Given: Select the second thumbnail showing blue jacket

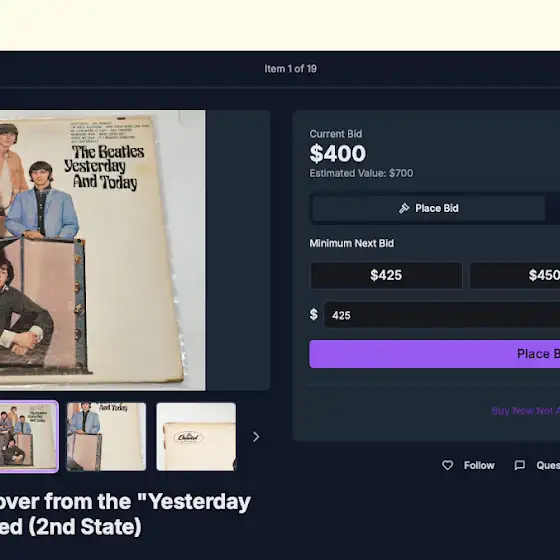Looking at the screenshot, I should [x=106, y=437].
